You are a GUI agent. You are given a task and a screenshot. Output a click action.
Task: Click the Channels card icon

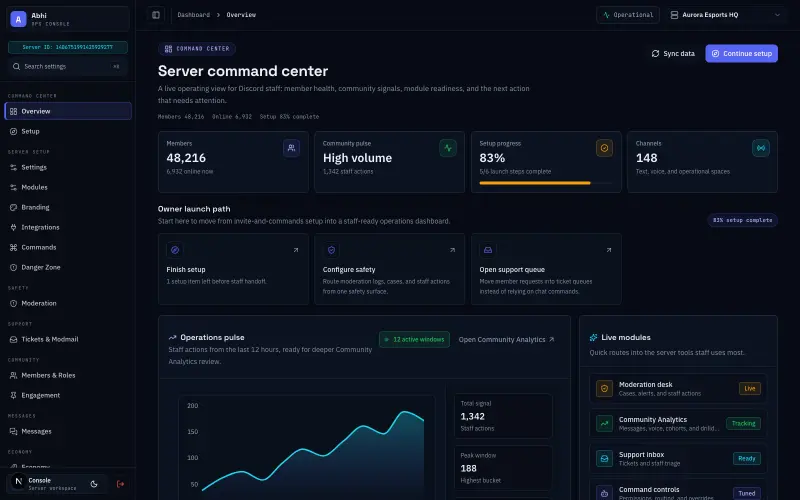point(761,148)
